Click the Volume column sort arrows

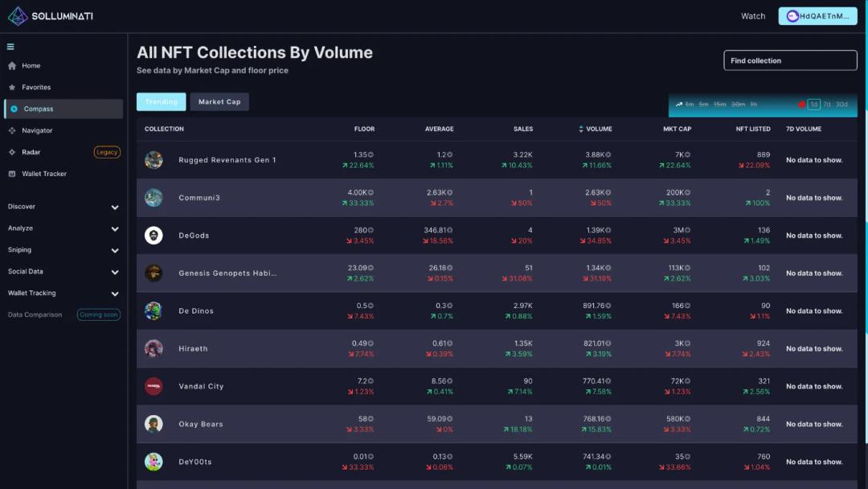point(581,129)
